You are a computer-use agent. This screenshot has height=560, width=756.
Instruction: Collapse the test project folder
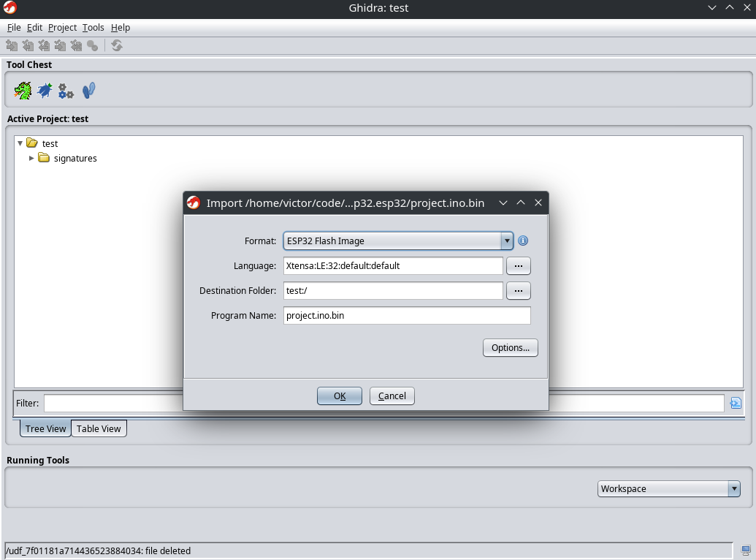pos(20,143)
